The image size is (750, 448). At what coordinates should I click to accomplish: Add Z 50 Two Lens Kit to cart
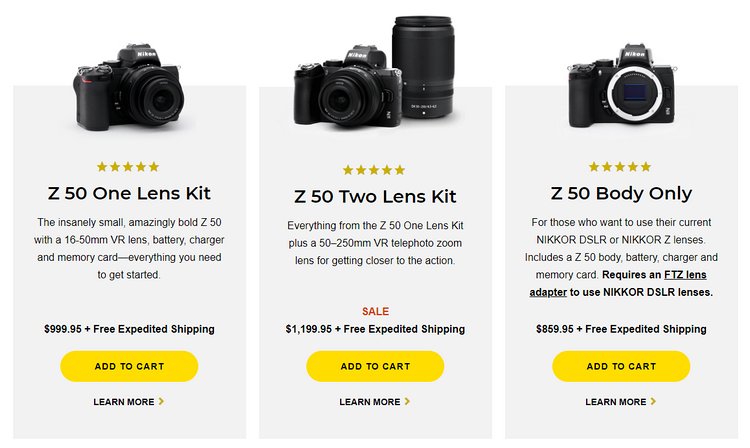point(375,366)
